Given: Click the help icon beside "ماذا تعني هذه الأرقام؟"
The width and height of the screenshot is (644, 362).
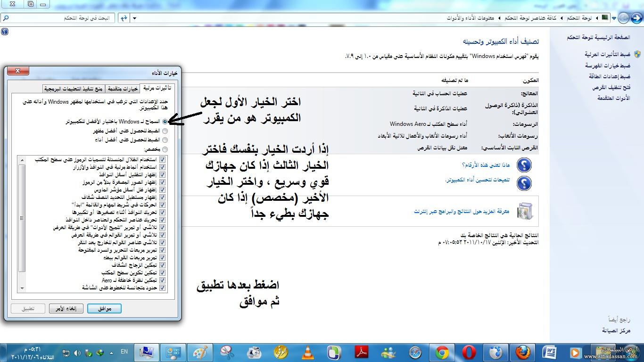Looking at the screenshot, I should (524, 165).
